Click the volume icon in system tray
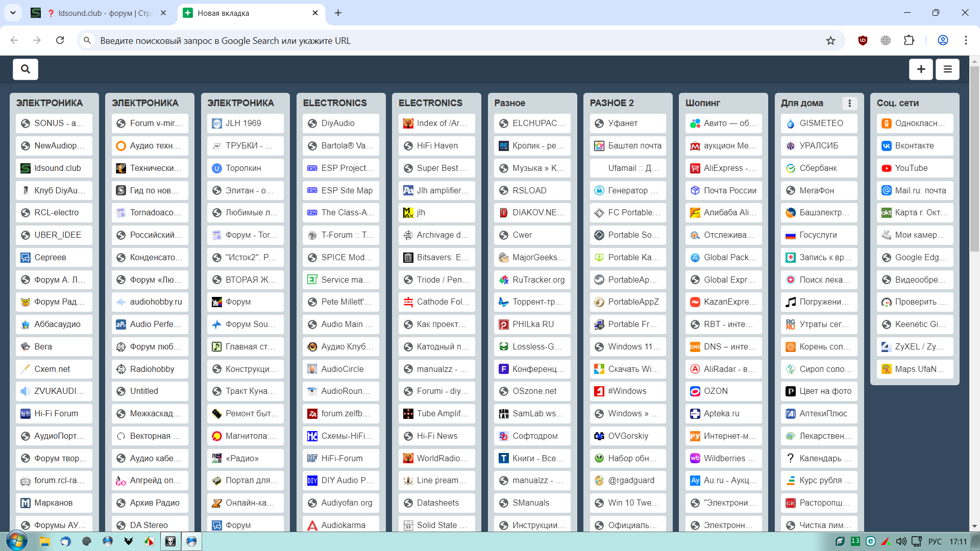This screenshot has height=551, width=980. [901, 541]
